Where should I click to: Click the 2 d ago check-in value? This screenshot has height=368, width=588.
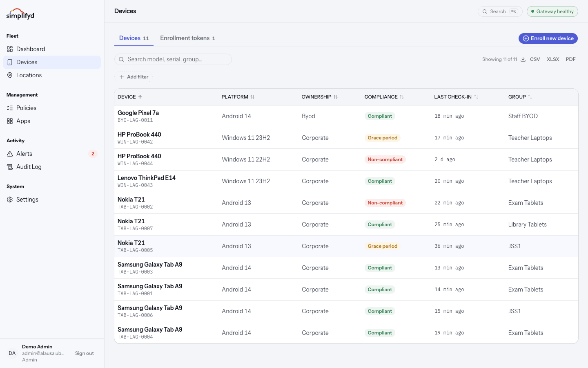pos(445,159)
